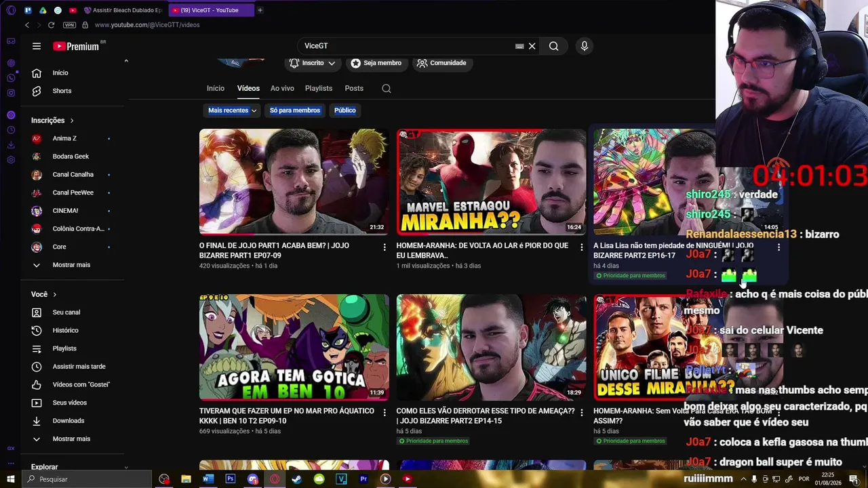The height and width of the screenshot is (488, 868).
Task: Search within the channel using the tab-row magnifier
Action: (x=387, y=89)
